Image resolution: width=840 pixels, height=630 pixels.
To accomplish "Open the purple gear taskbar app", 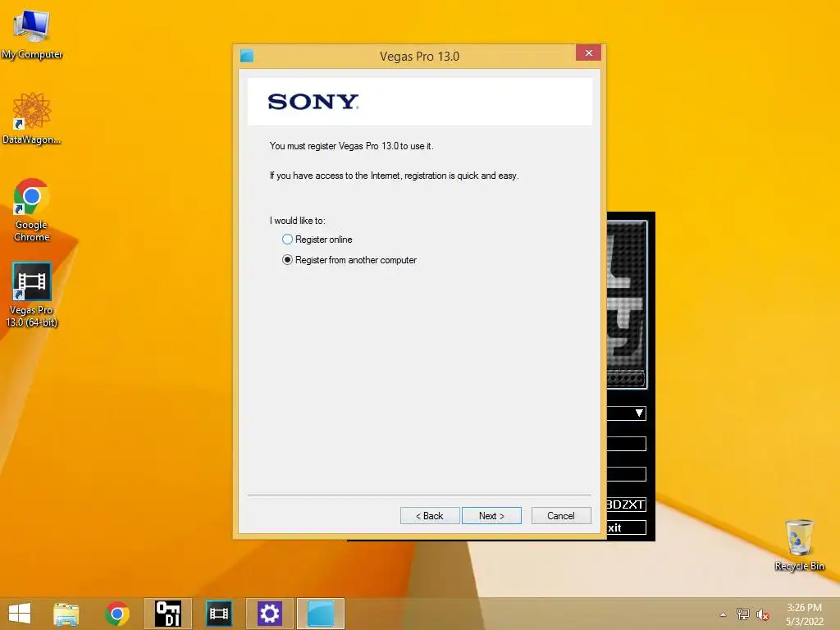I will coord(269,614).
